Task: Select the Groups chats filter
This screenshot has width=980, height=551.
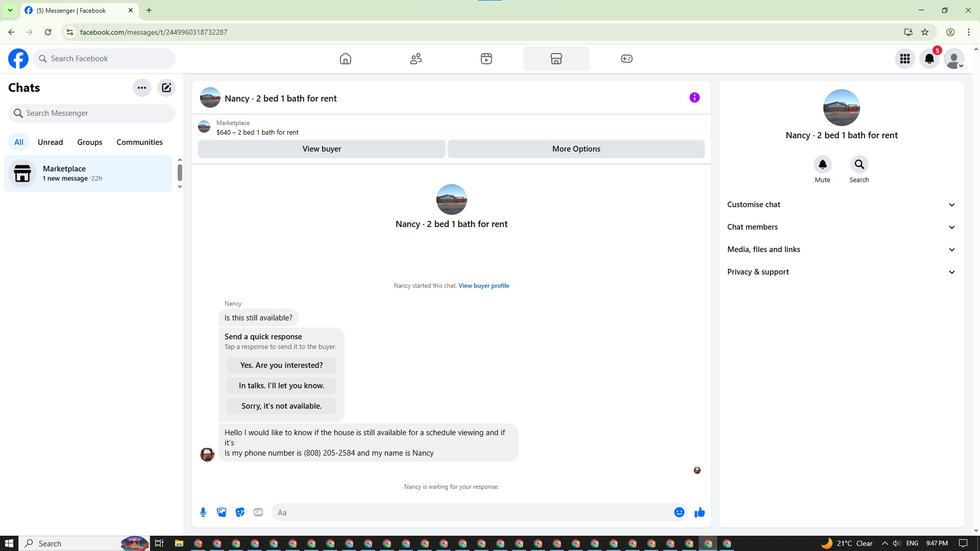Action: [x=90, y=142]
